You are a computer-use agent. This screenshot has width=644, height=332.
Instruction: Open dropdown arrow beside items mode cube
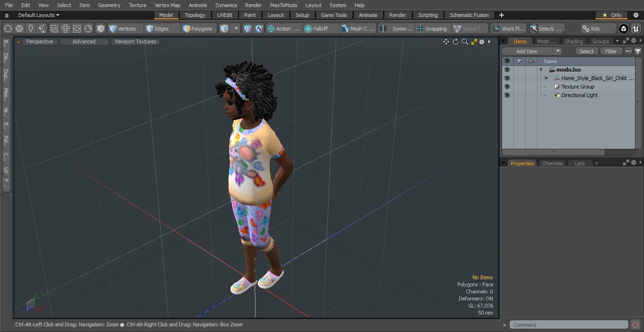(x=237, y=29)
